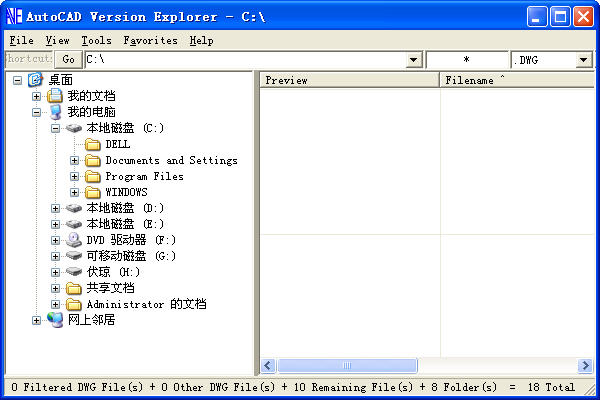
Task: Select the 桌面 desktop icon
Action: pyautogui.click(x=36, y=80)
